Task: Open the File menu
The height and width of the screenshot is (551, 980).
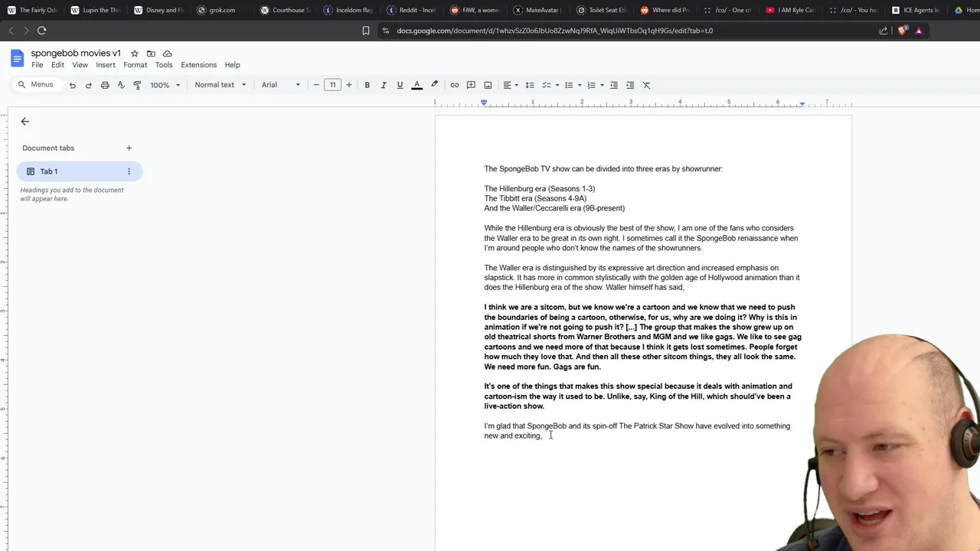Action: [x=37, y=65]
